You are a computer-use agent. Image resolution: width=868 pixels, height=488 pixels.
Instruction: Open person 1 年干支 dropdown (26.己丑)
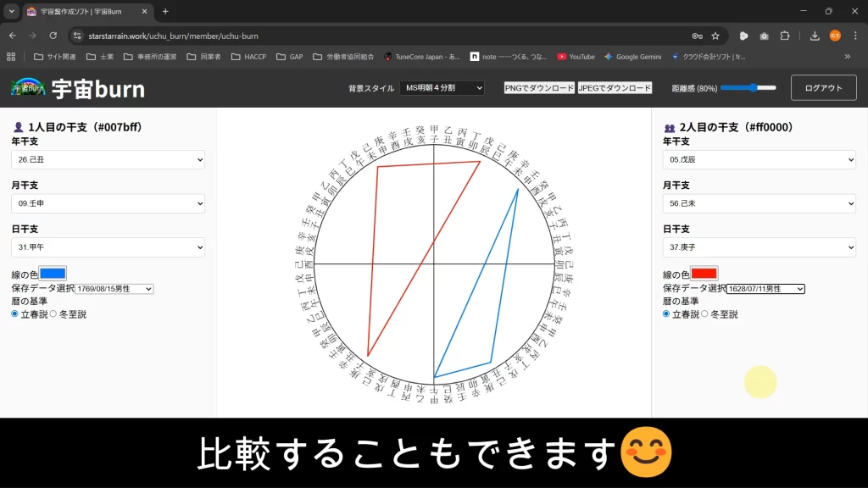[x=108, y=159]
